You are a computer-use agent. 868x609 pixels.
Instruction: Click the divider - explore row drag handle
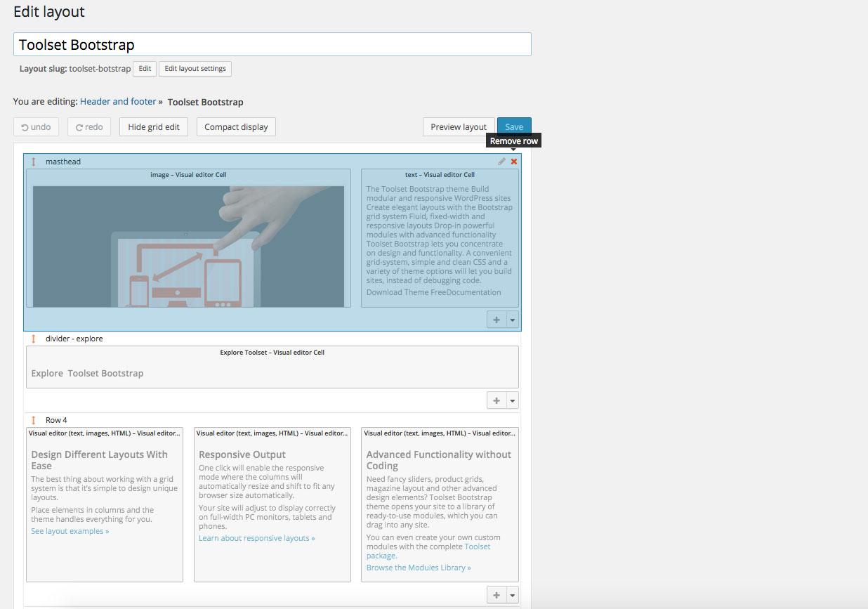coord(33,339)
